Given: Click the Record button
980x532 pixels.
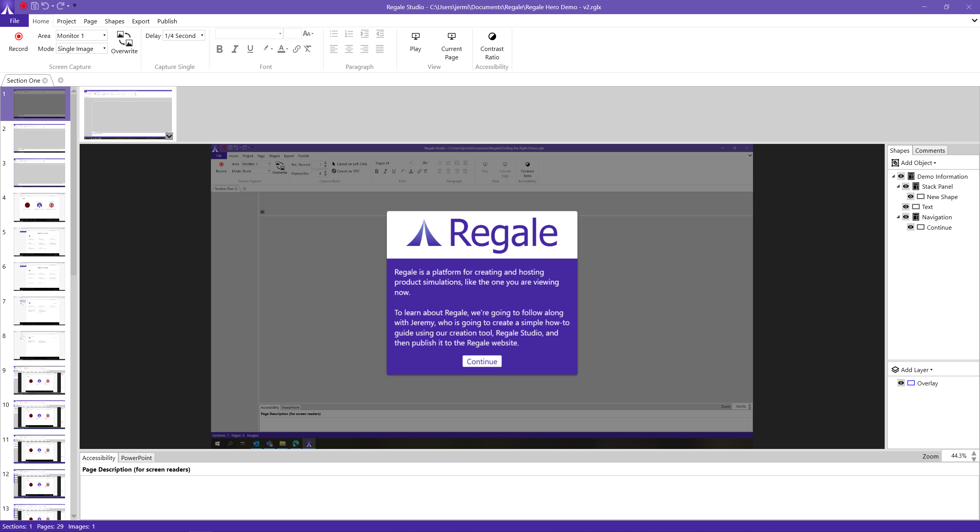Looking at the screenshot, I should coord(18,41).
